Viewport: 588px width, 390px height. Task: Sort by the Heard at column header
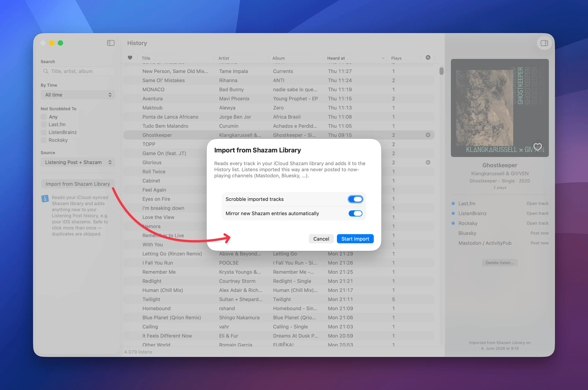[x=336, y=58]
